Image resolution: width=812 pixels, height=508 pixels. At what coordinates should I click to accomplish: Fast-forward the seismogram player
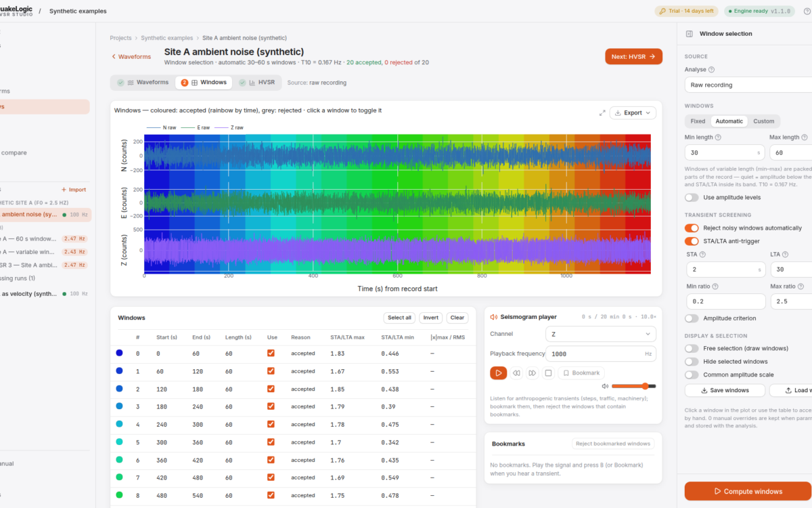[x=533, y=373]
